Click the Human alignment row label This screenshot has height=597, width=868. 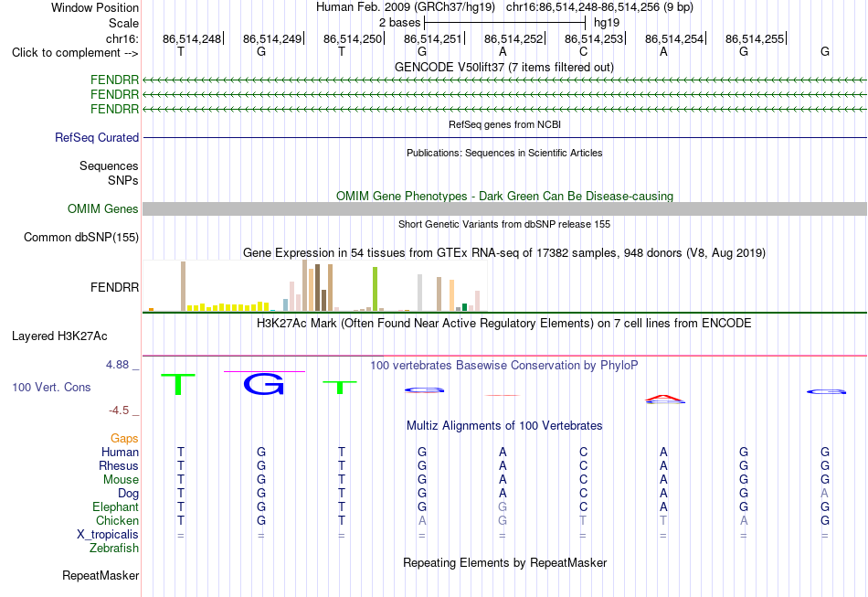(120, 452)
